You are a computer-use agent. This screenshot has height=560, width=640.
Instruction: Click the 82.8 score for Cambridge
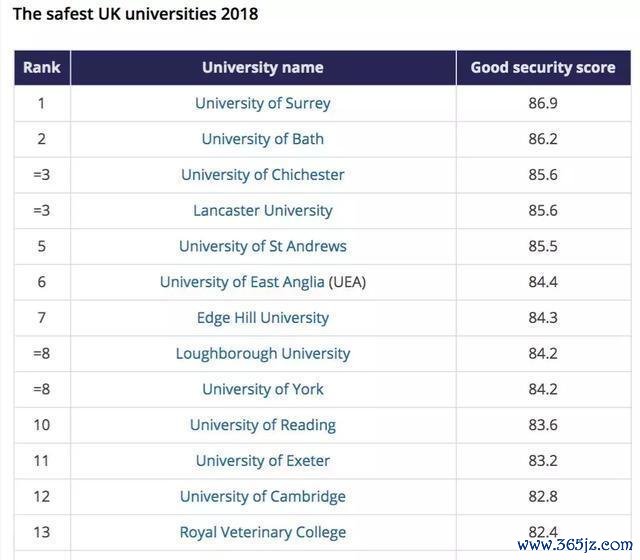tap(542, 497)
